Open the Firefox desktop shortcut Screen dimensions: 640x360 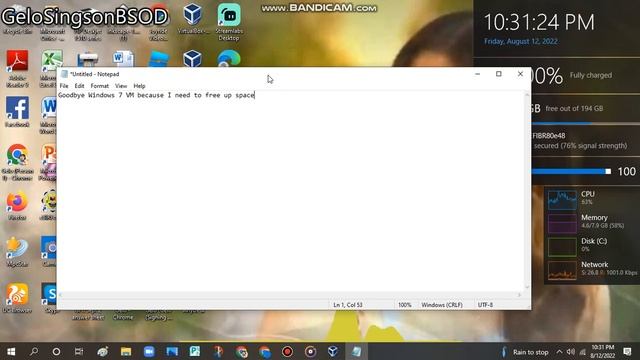point(17,206)
